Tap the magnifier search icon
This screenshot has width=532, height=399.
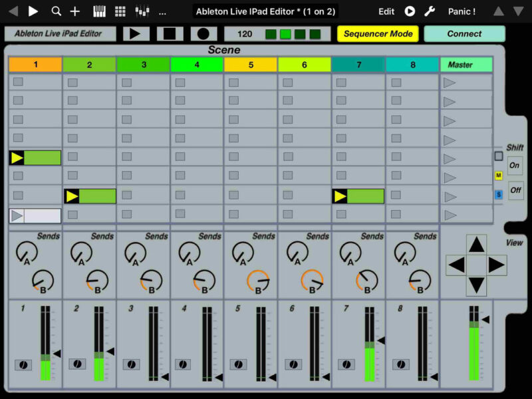click(56, 11)
